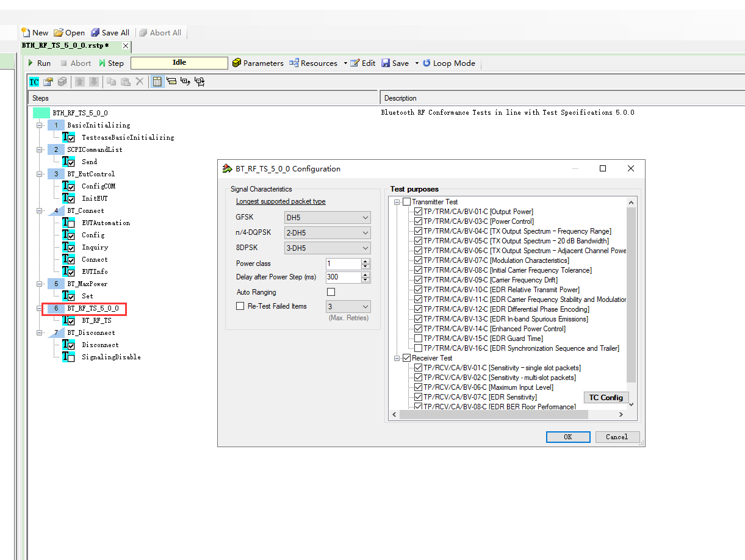Click the Power class value field
The height and width of the screenshot is (560, 745).
coord(344,264)
